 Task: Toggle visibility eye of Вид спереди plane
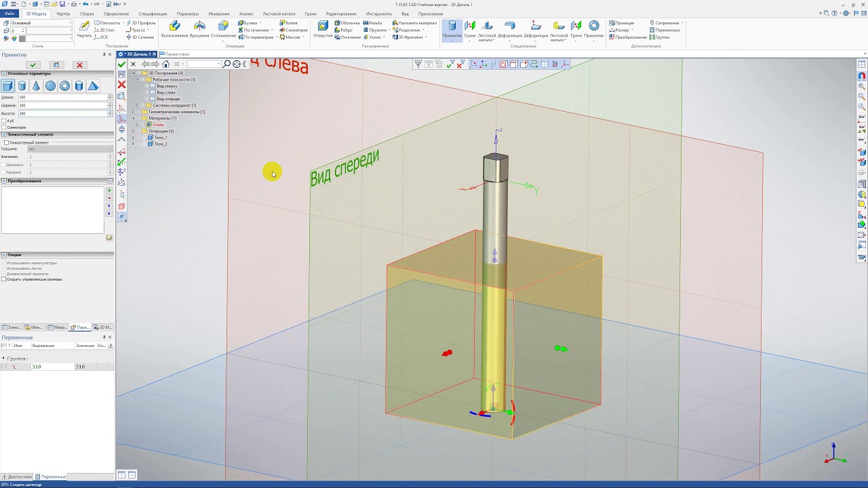(x=147, y=99)
